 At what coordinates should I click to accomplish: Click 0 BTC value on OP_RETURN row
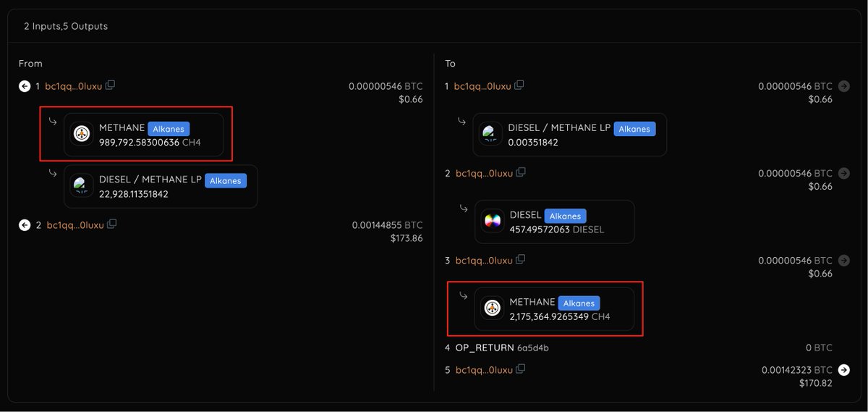(819, 348)
